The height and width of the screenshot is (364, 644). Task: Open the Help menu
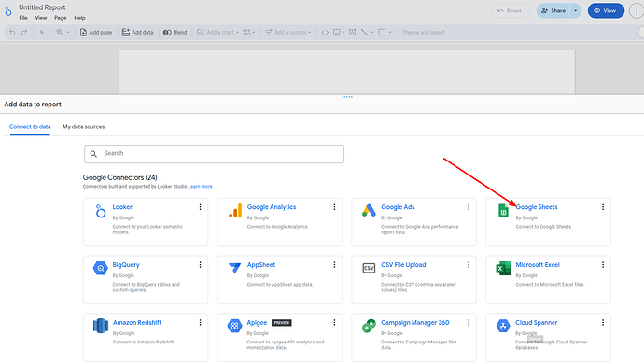79,18
